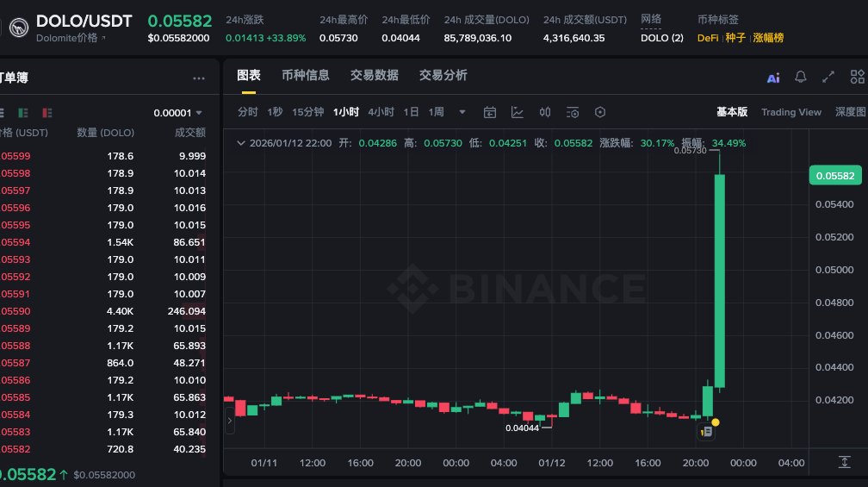Expand chart to fullscreen
Image resolution: width=868 pixels, height=487 pixels.
click(828, 77)
